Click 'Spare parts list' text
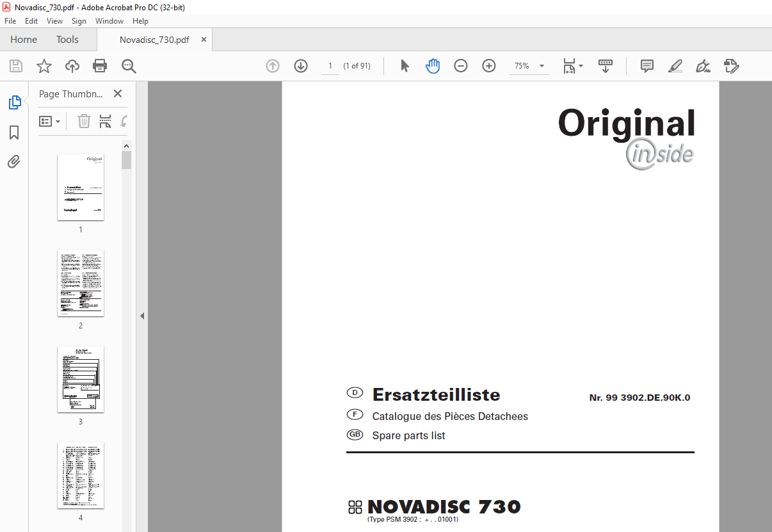 (x=408, y=435)
